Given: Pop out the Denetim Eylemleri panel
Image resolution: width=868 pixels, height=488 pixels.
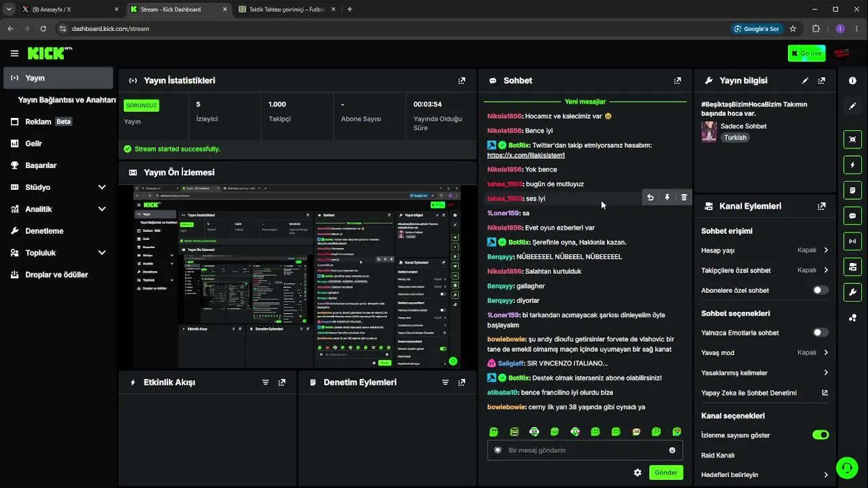Looking at the screenshot, I should pos(462,382).
